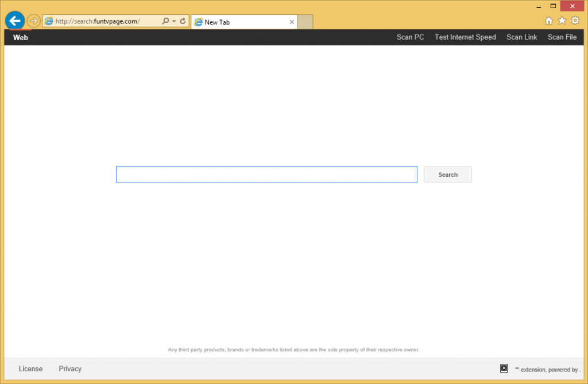Select the Web tab in the top bar
The height and width of the screenshot is (384, 588).
pos(21,37)
